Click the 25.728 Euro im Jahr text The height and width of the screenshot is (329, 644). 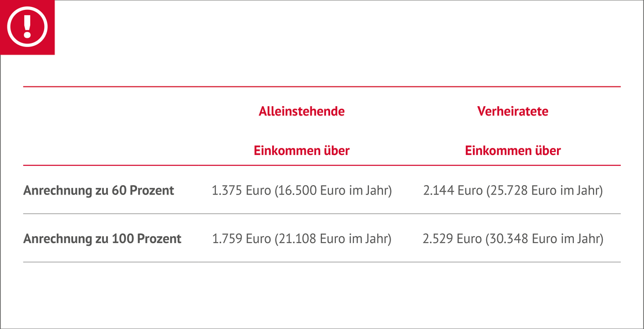point(545,190)
